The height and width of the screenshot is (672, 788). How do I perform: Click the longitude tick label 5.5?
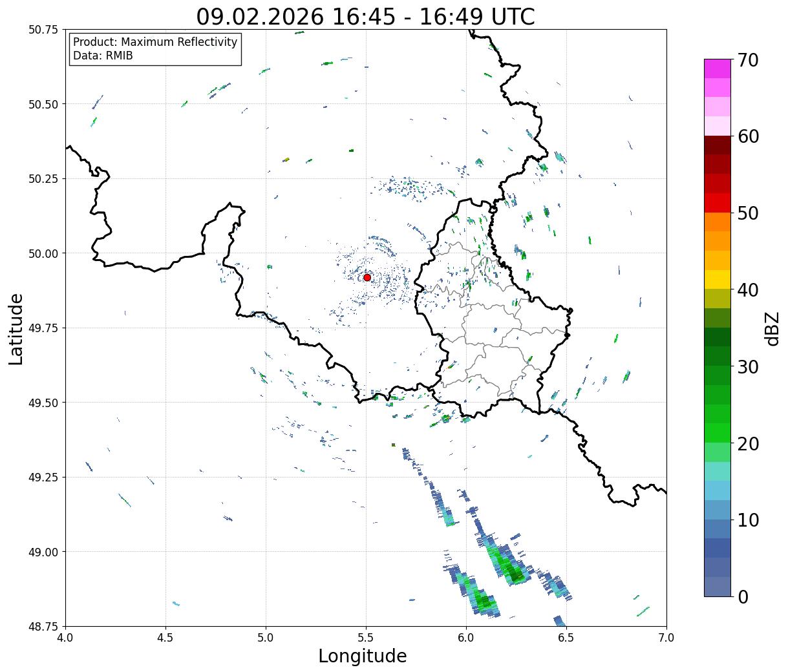366,637
